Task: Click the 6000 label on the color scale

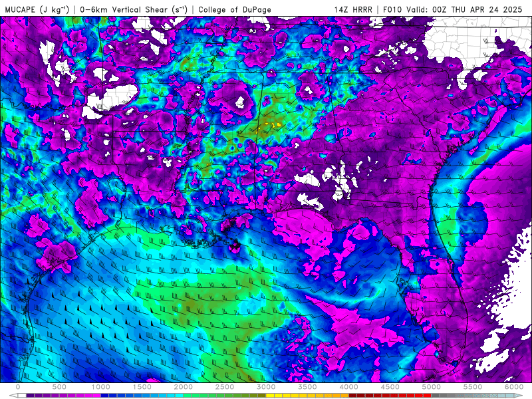Action: click(x=514, y=387)
